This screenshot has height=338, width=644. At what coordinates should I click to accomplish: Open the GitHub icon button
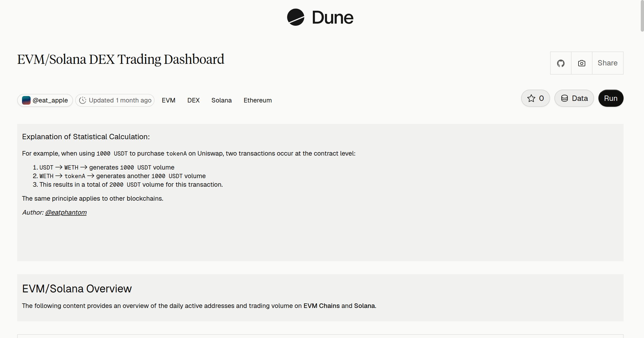561,63
